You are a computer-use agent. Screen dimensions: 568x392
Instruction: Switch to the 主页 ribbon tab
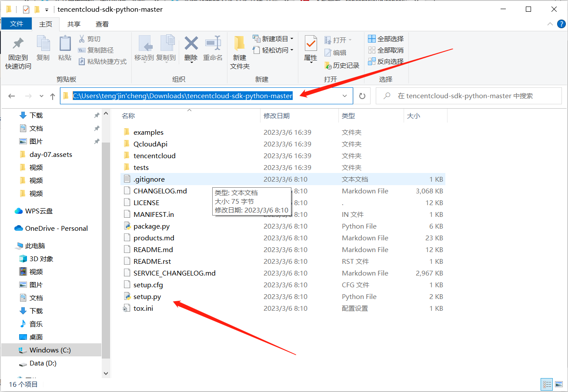pos(46,24)
